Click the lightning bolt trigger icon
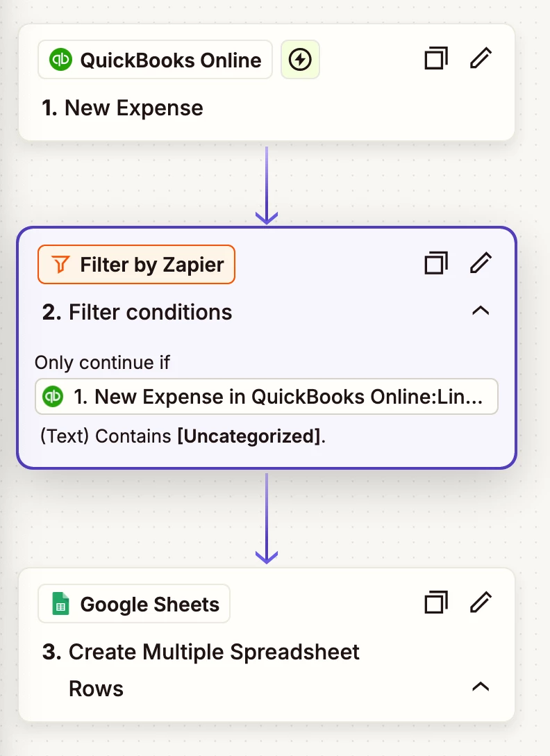 click(300, 60)
